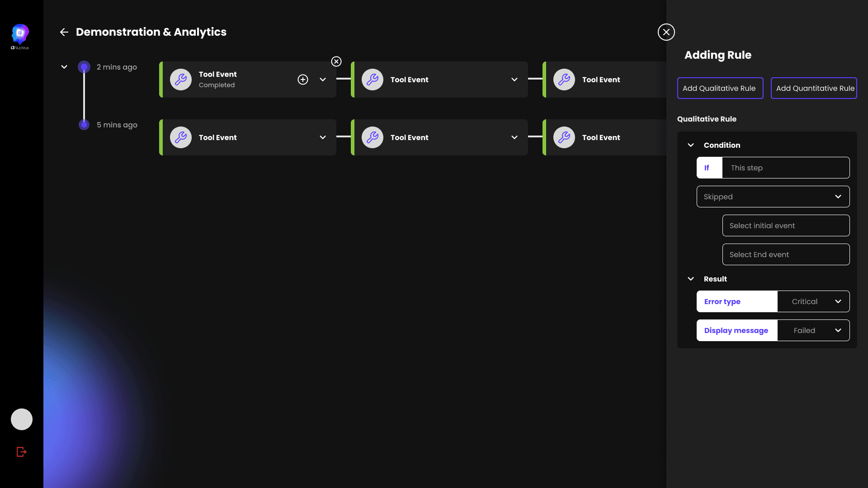Click wrench icon of second event, 2 mins row
Viewport: 868px width, 488px height.
[x=373, y=80]
